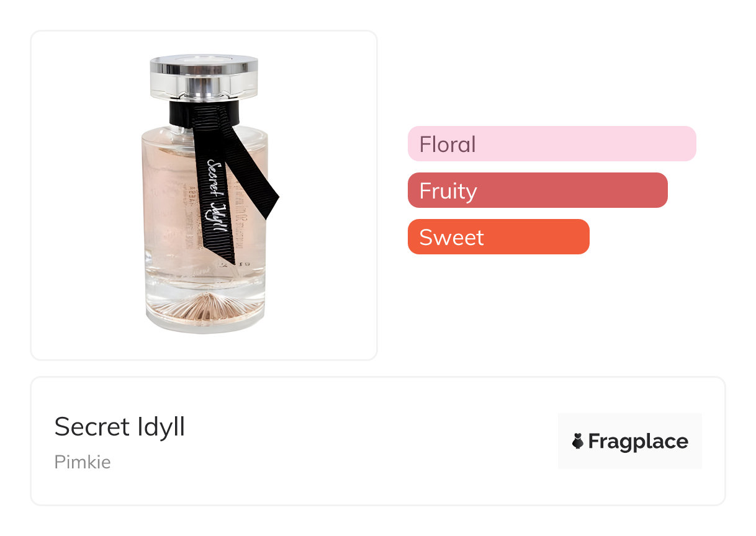Image resolution: width=756 pixels, height=536 pixels.
Task: Click the word Floral in pink bar
Action: (448, 144)
